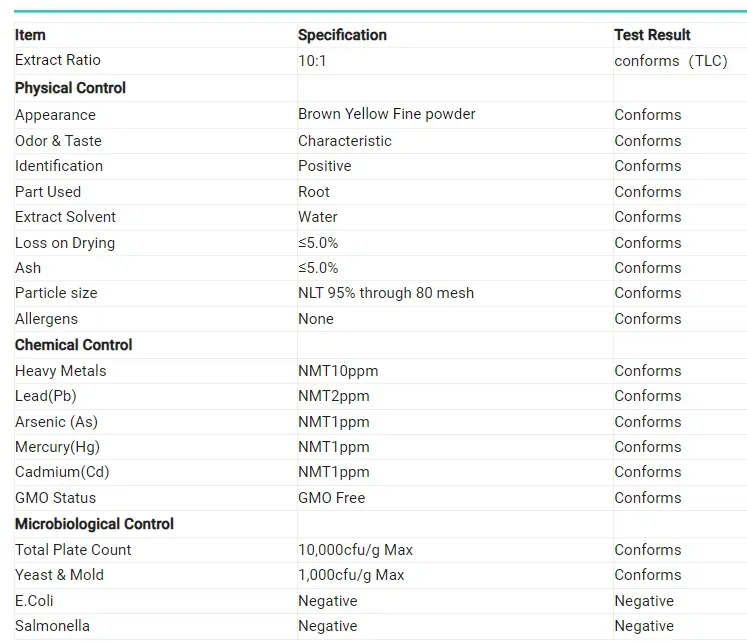Select the Identification row label
Viewport: 747px width, 643px height.
(59, 166)
